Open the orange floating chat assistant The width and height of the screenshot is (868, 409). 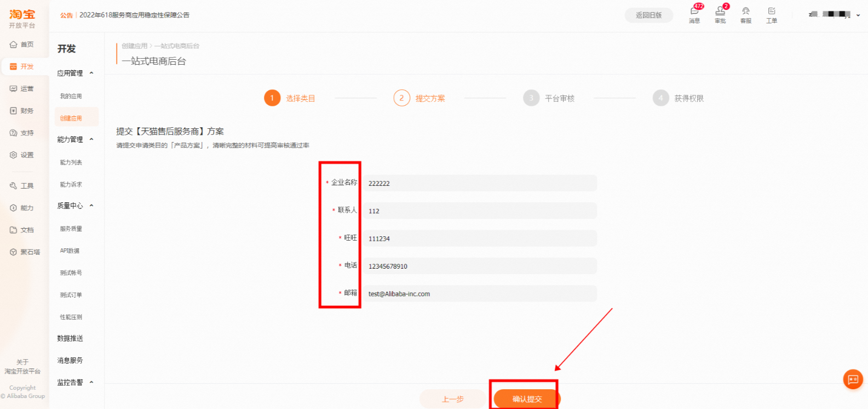853,379
